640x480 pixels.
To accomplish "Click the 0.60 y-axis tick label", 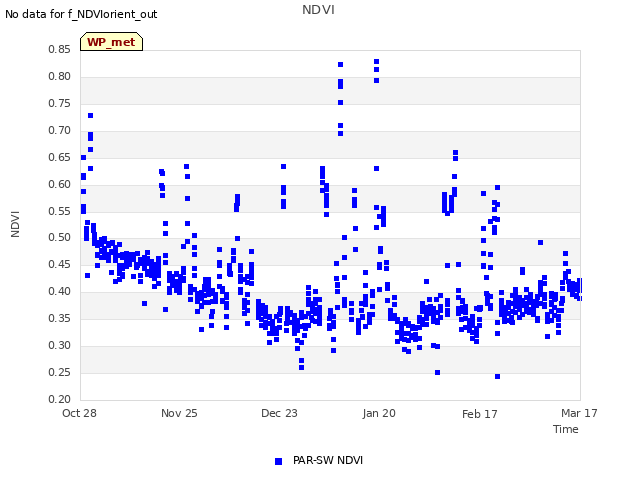I will (x=59, y=184).
